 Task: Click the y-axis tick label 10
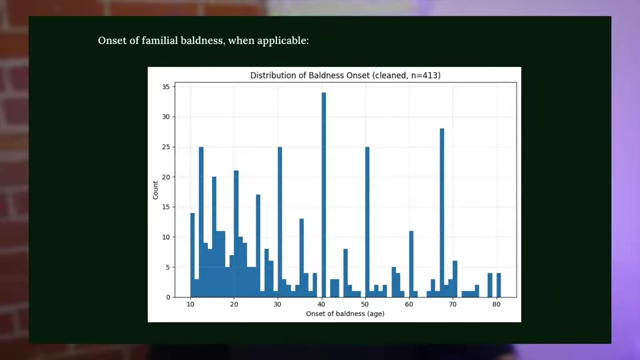(166, 237)
